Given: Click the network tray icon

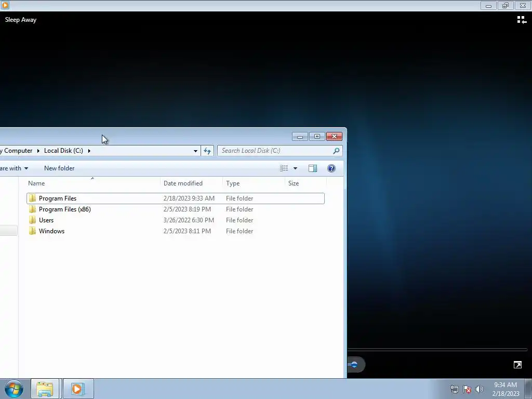Looking at the screenshot, I should 454,389.
